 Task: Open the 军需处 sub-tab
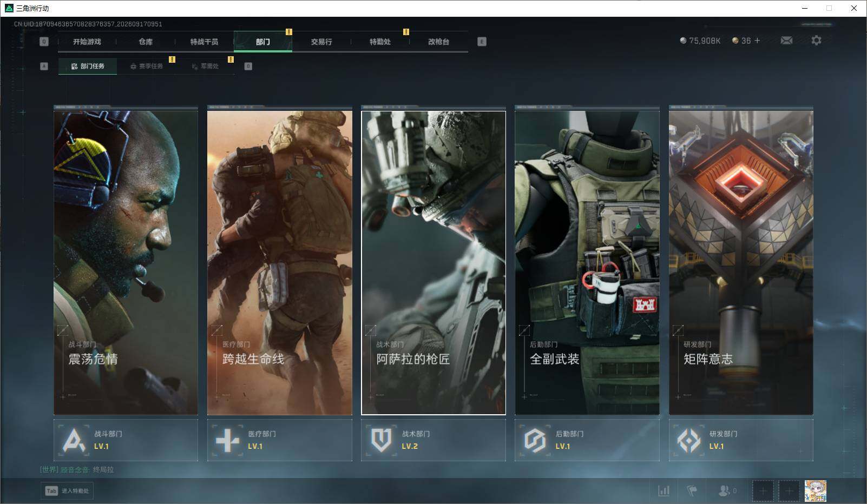pyautogui.click(x=206, y=67)
